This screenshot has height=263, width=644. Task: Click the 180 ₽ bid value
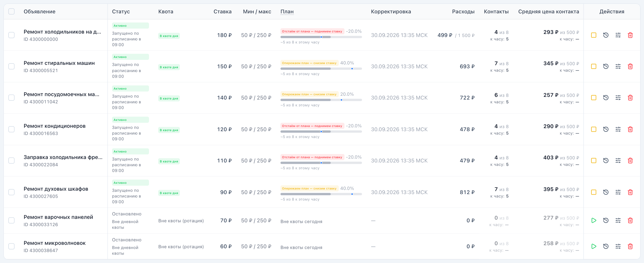point(224,35)
